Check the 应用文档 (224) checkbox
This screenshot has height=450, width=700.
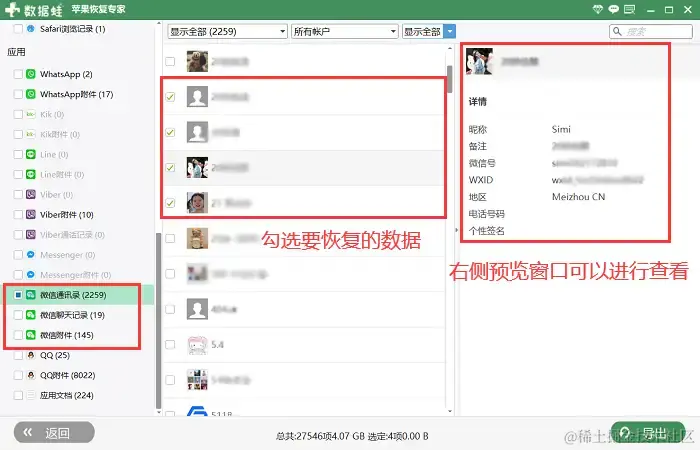coord(18,396)
